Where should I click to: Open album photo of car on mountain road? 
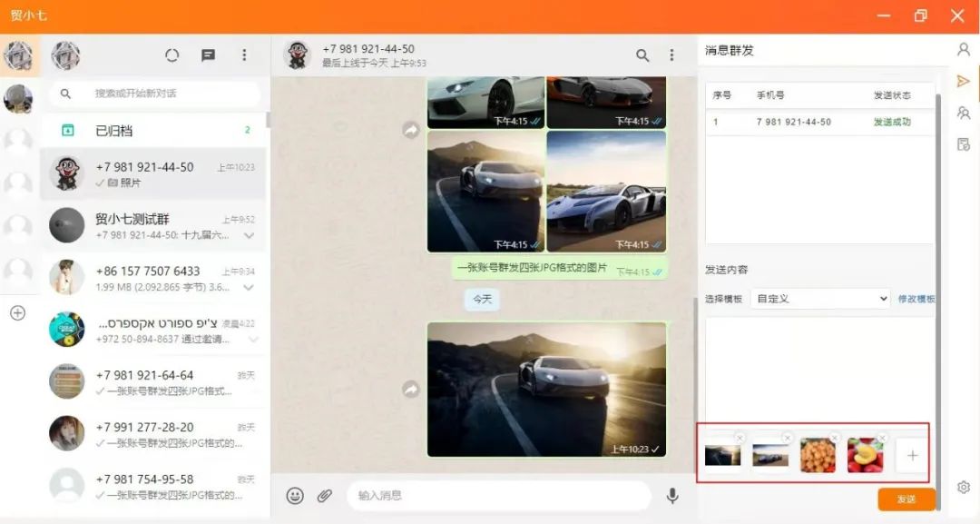click(485, 192)
